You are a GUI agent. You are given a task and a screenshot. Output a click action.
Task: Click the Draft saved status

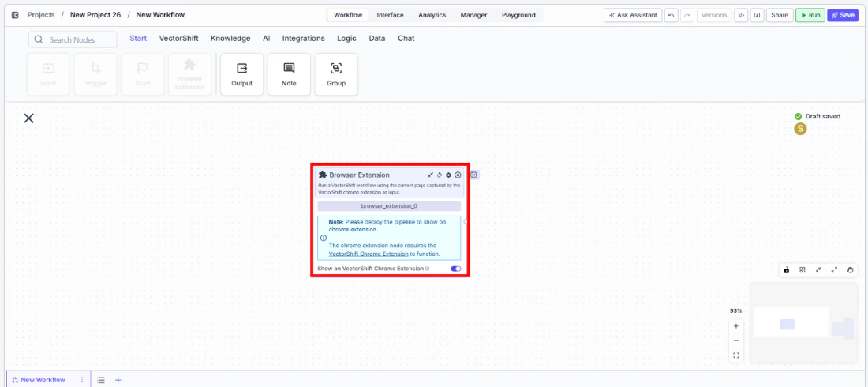(x=817, y=116)
